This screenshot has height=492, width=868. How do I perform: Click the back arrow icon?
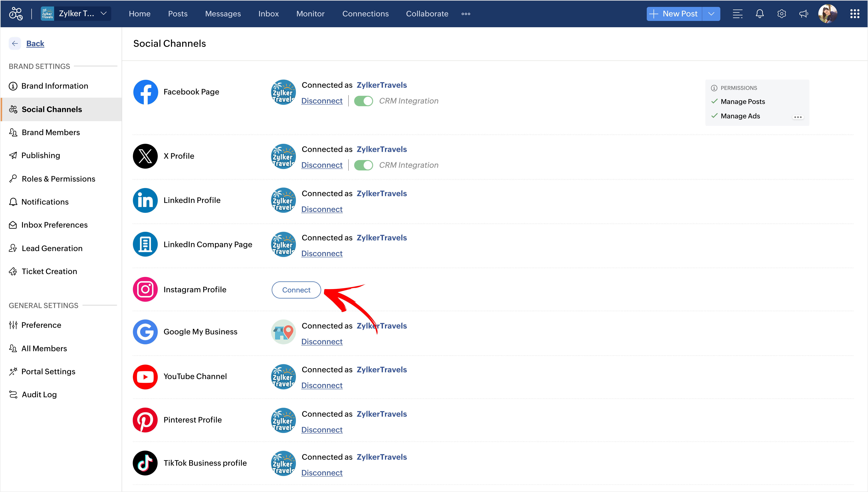tap(15, 44)
